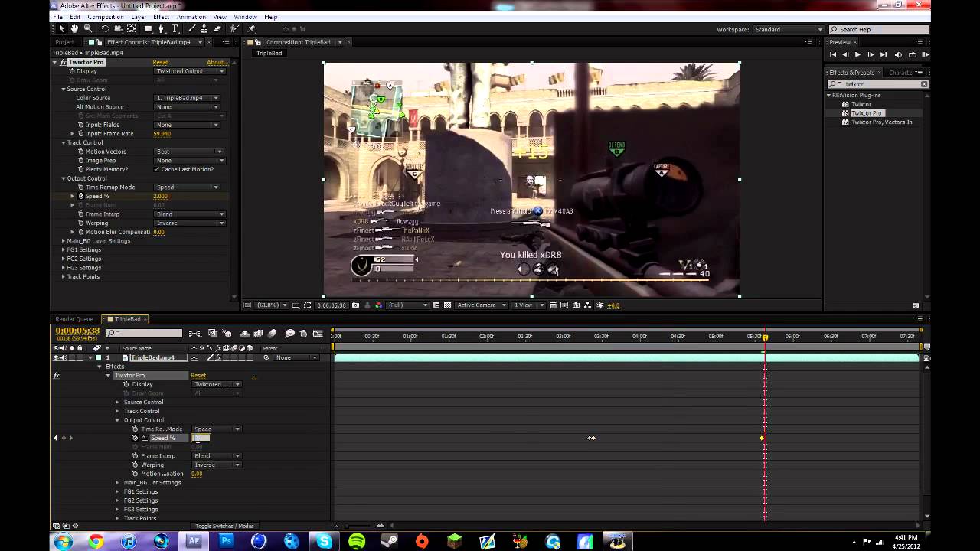Toggle Display stopwatch in Effect Controls
The height and width of the screenshot is (551, 980).
pos(72,71)
